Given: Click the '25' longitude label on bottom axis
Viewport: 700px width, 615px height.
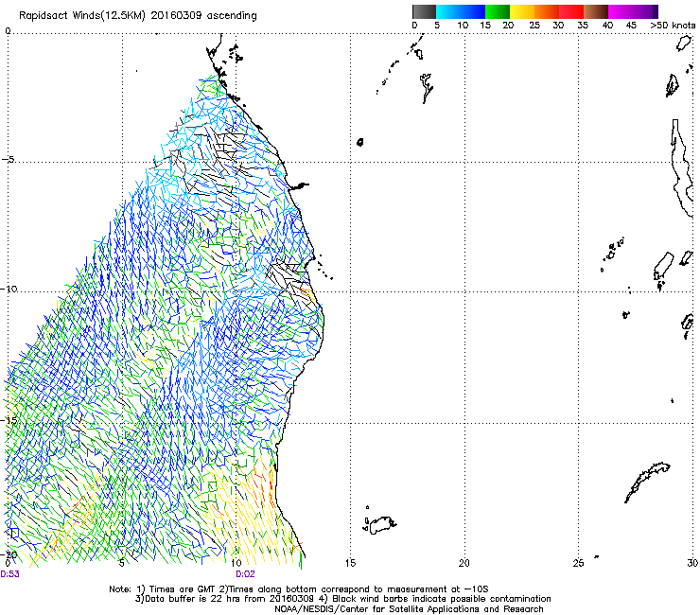Looking at the screenshot, I should tap(578, 563).
